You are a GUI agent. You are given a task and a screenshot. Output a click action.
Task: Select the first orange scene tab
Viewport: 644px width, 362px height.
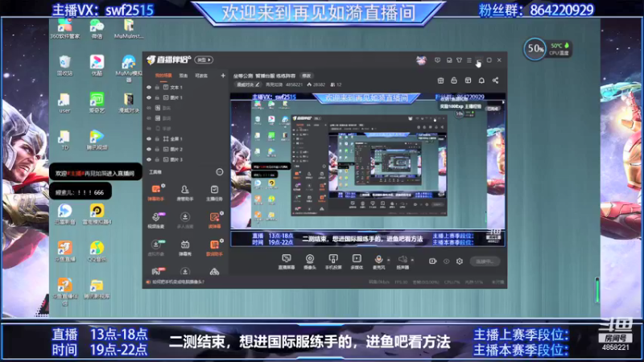pyautogui.click(x=163, y=76)
